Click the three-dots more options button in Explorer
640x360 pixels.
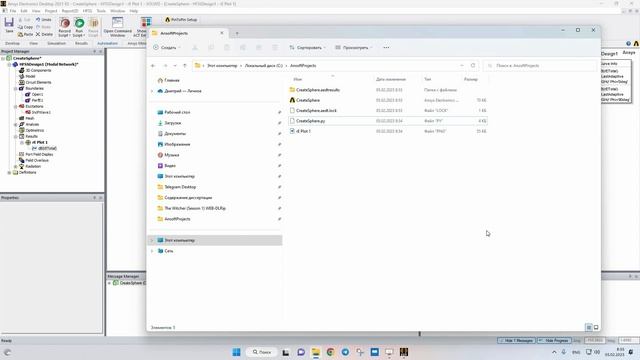pyautogui.click(x=386, y=48)
